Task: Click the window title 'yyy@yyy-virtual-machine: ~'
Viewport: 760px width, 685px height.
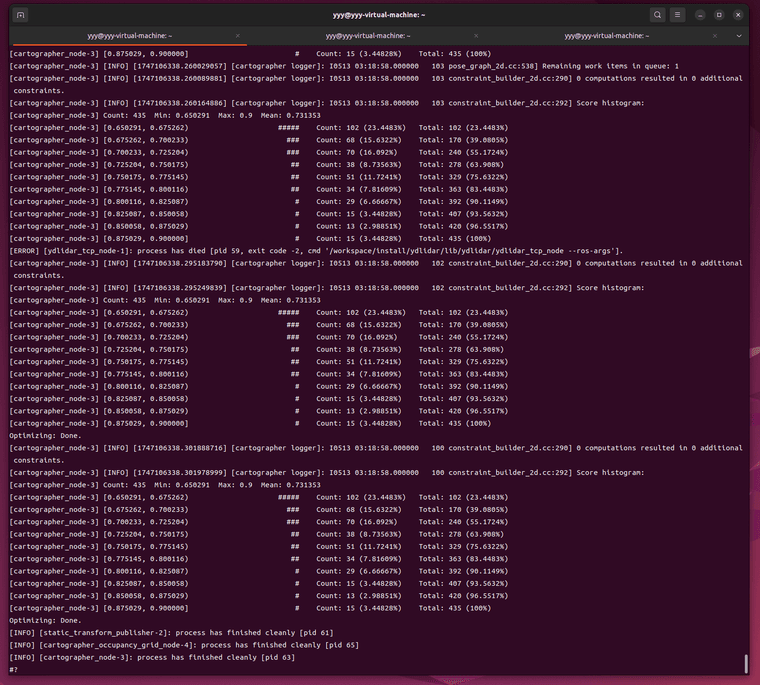Action: click(379, 15)
